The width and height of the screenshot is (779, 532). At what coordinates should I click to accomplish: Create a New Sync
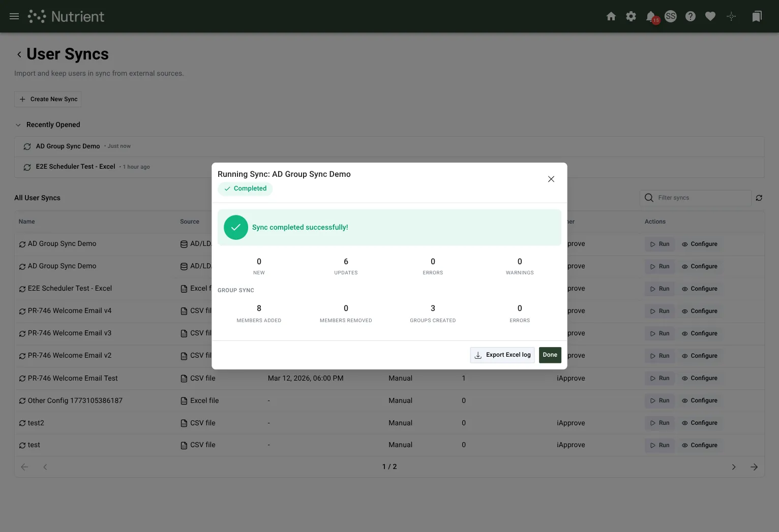(x=48, y=99)
